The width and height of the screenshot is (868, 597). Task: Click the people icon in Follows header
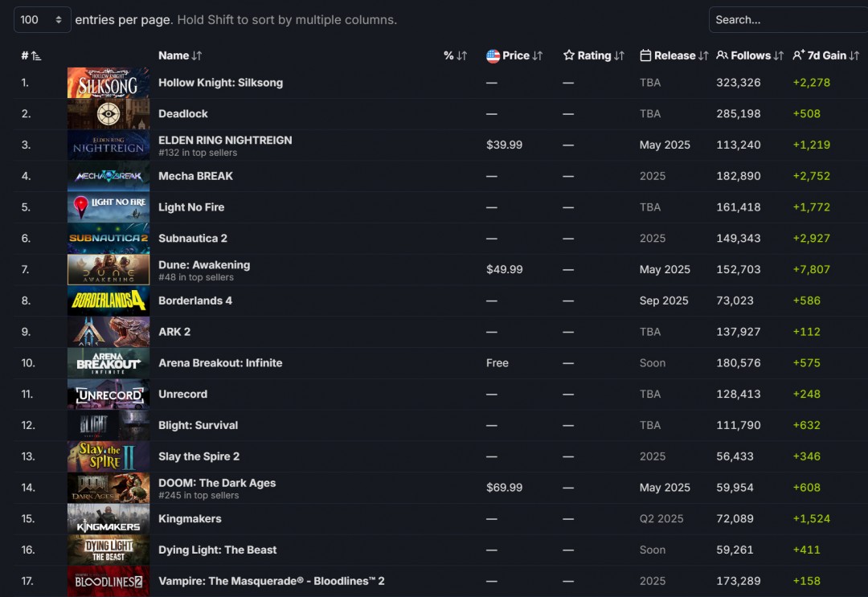[722, 56]
